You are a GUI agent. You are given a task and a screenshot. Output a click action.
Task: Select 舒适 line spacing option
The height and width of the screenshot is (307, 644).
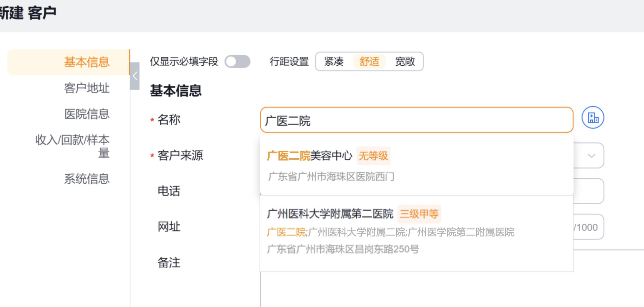369,62
